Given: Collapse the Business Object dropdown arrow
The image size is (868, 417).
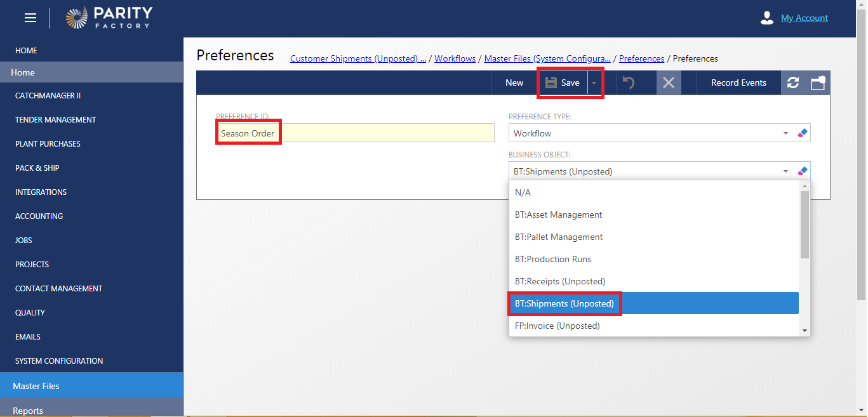Looking at the screenshot, I should coord(785,171).
